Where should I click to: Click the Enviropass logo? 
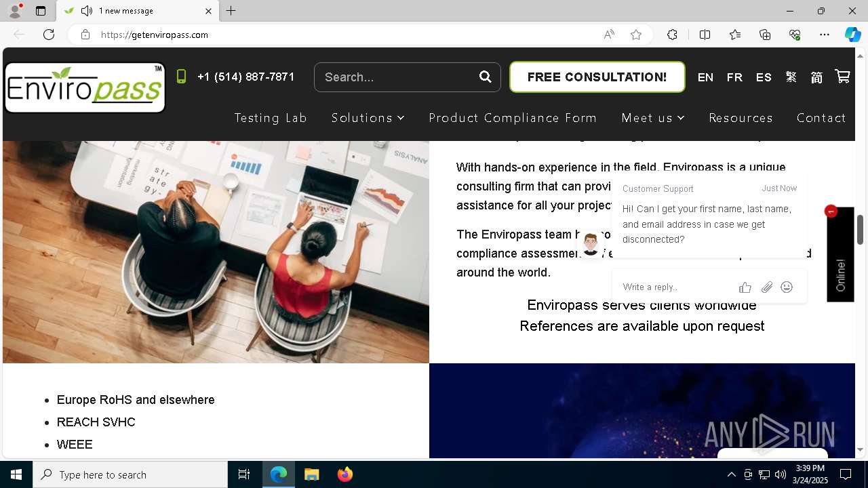point(85,87)
